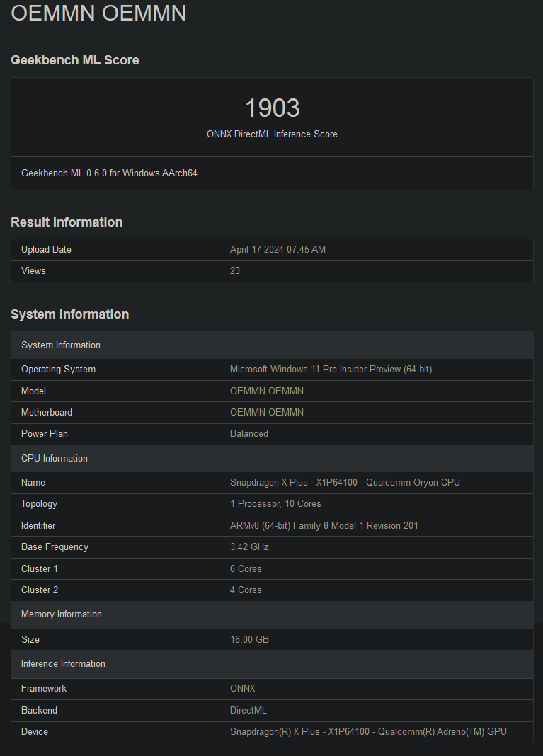The width and height of the screenshot is (543, 756).
Task: Select April 17 2024 07:45 AM value
Action: click(x=278, y=249)
